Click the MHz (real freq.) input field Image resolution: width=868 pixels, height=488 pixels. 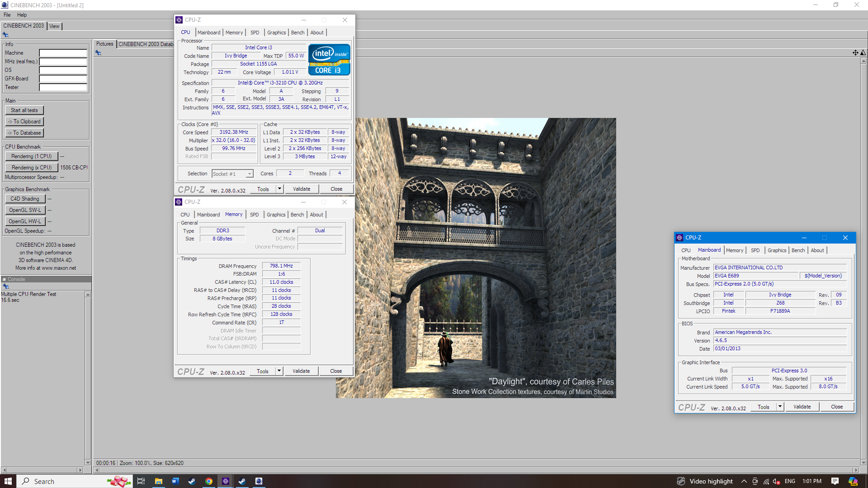pos(63,61)
